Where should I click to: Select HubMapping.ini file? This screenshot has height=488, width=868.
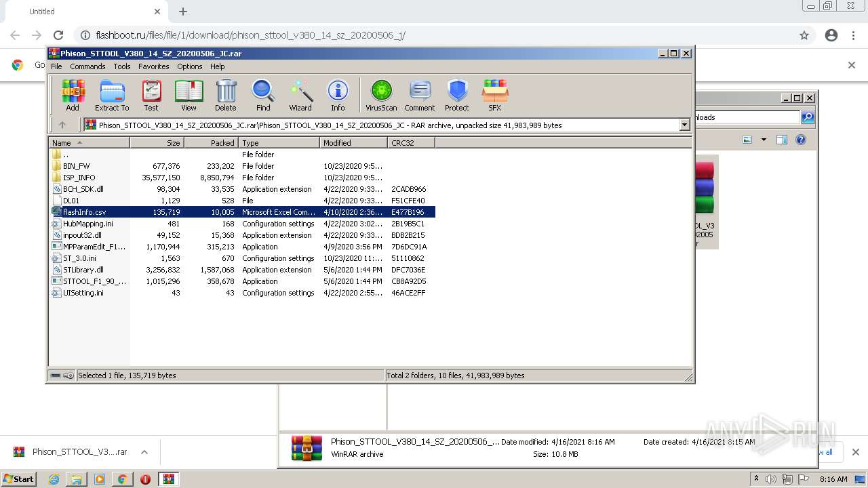(242, 224)
